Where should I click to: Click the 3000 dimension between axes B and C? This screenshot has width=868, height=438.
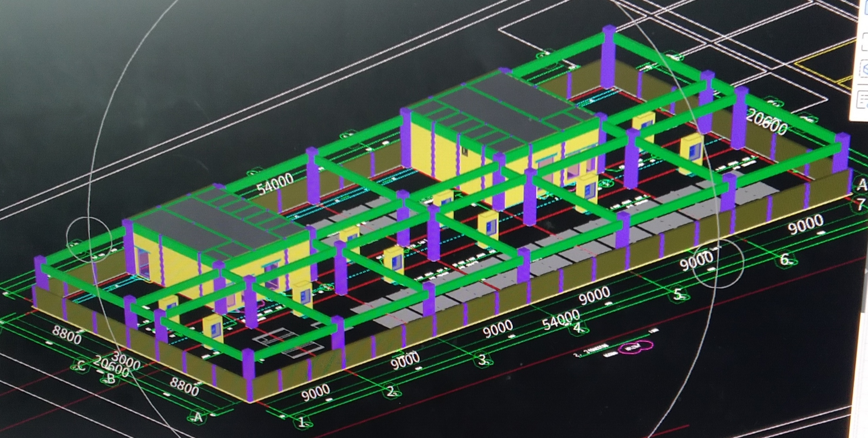[x=126, y=360]
